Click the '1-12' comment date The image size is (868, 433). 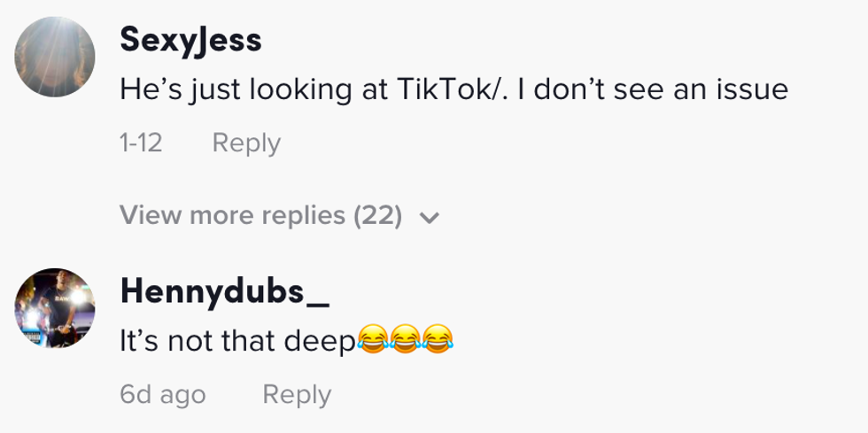141,143
